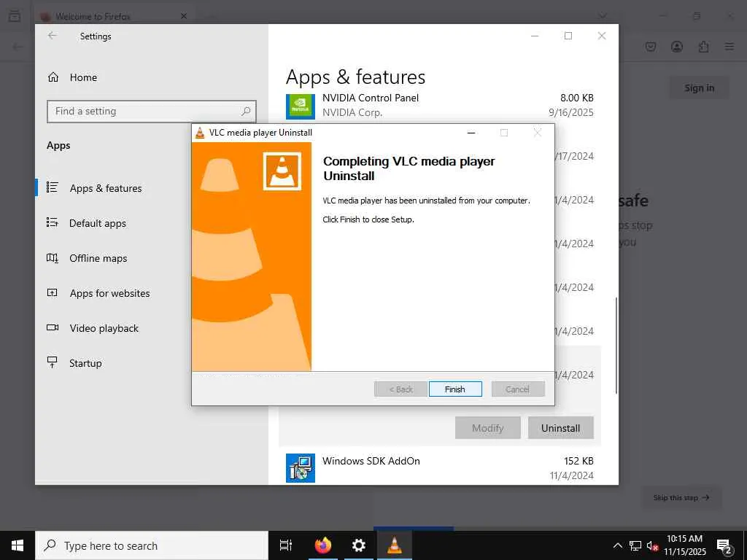This screenshot has height=560, width=747.
Task: Open Default apps in sidebar
Action: click(98, 223)
